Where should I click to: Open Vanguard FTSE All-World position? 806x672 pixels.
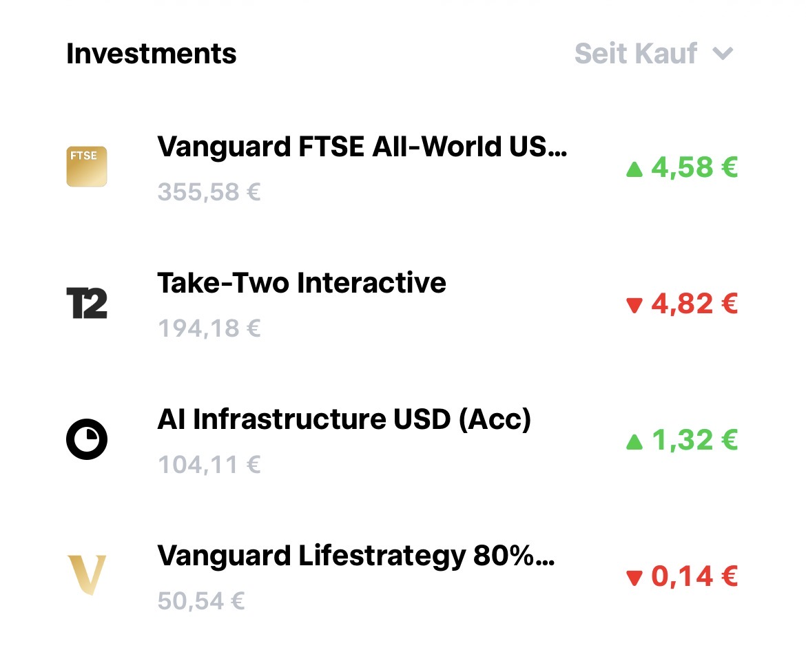point(362,147)
